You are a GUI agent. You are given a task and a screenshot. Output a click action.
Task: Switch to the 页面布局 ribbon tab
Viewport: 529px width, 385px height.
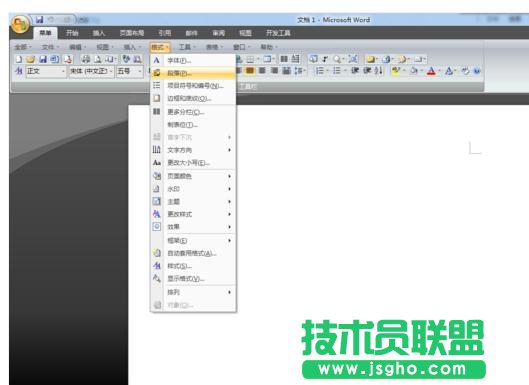(132, 33)
